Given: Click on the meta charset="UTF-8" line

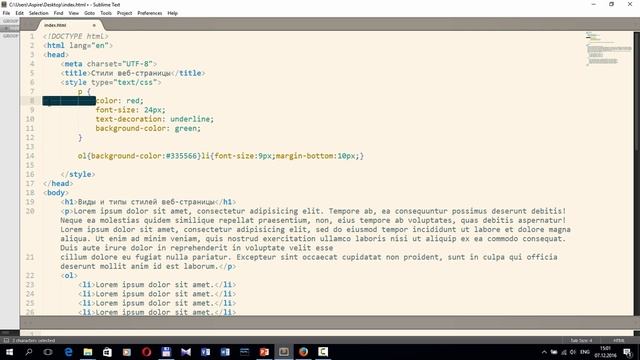Looking at the screenshot, I should 109,64.
